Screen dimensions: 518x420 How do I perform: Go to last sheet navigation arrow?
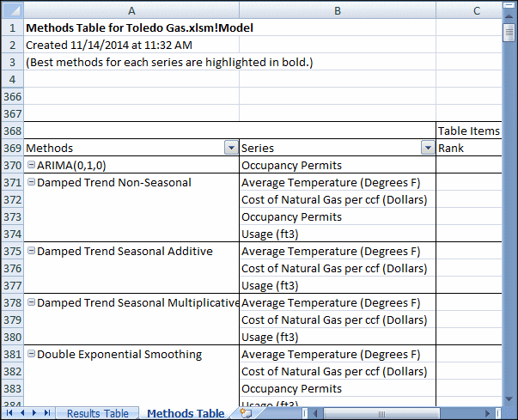pos(47,413)
